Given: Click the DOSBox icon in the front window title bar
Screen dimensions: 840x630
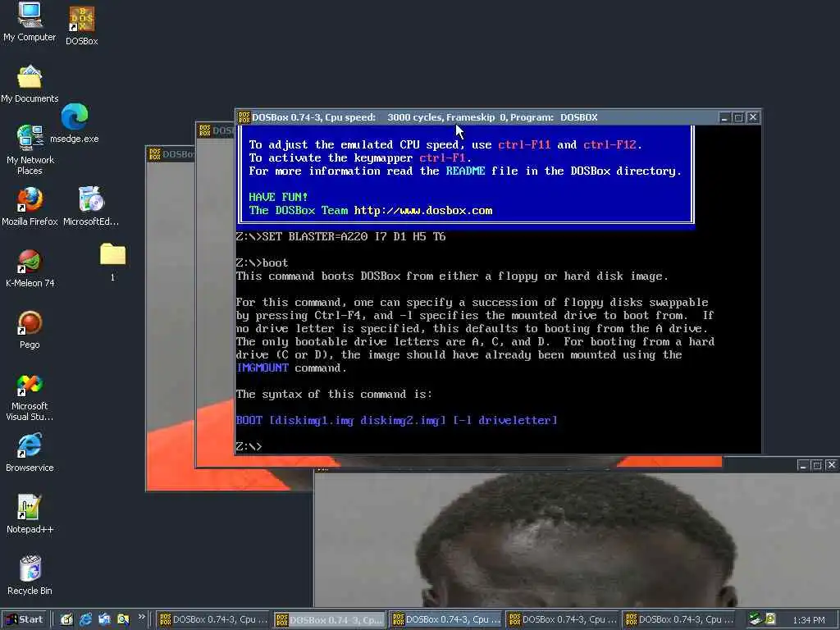Looking at the screenshot, I should 244,117.
